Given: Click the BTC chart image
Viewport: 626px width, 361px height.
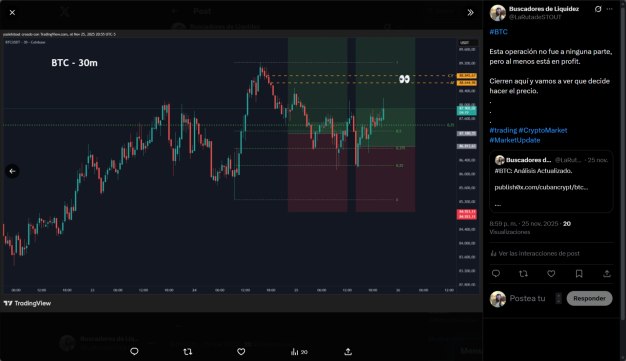Looking at the screenshot, I should (241, 171).
